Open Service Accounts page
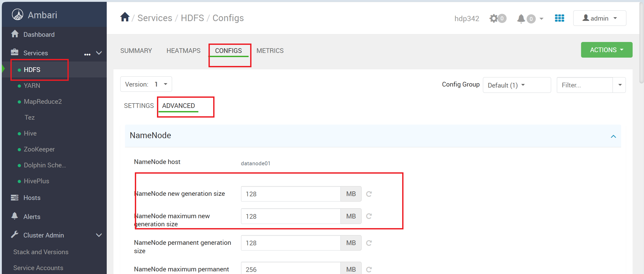The height and width of the screenshot is (274, 644). 38,268
